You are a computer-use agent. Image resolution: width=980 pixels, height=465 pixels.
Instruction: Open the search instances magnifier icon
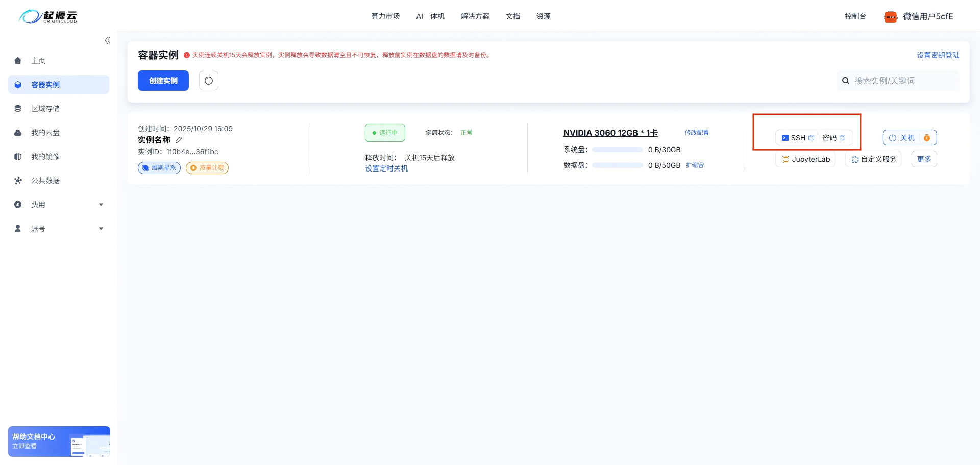pyautogui.click(x=846, y=80)
